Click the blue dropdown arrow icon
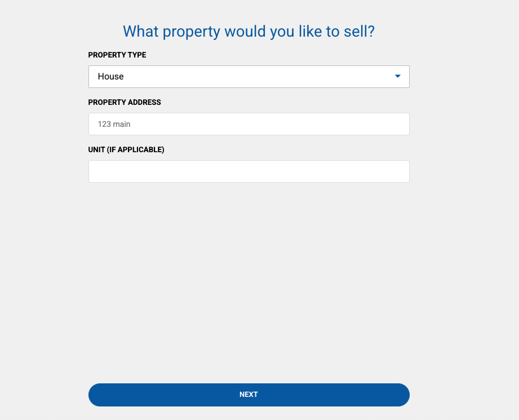Viewport: 519px width, 420px height. click(397, 76)
